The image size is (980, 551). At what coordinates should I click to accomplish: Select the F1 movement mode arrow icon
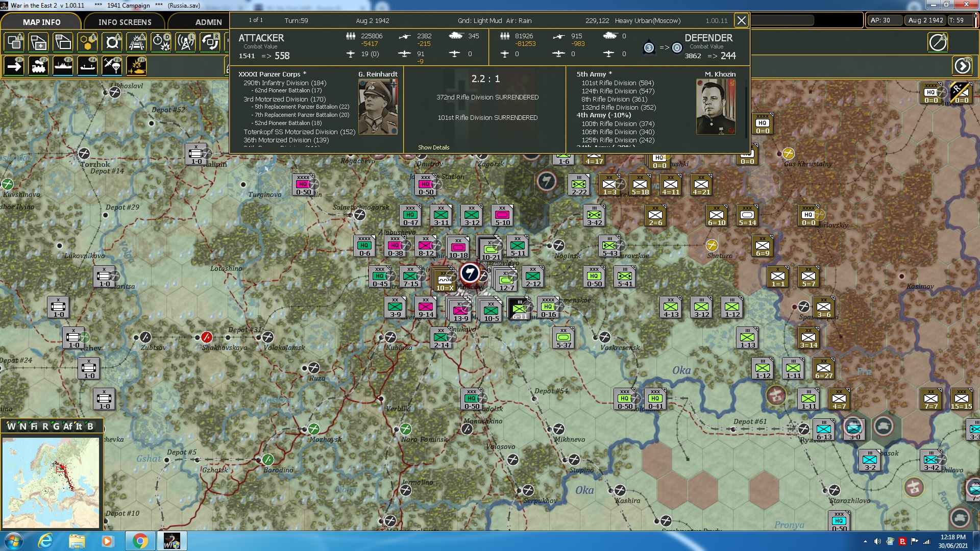click(x=14, y=65)
